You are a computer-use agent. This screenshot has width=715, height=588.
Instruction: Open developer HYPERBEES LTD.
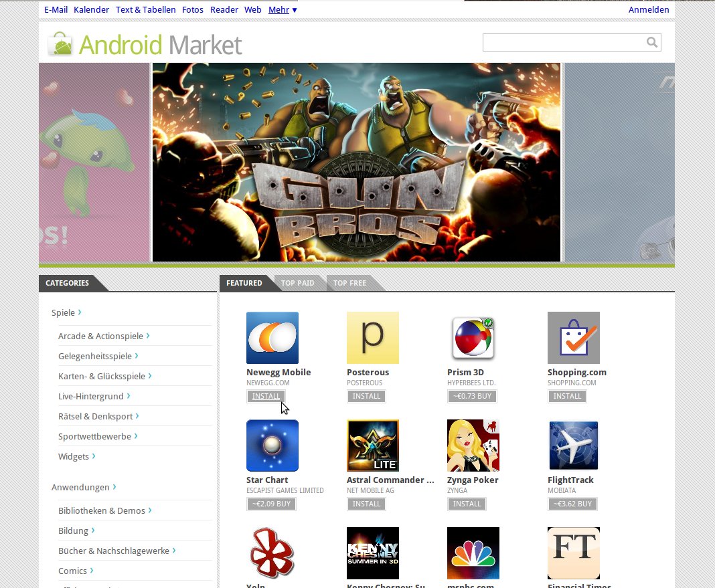(x=471, y=383)
